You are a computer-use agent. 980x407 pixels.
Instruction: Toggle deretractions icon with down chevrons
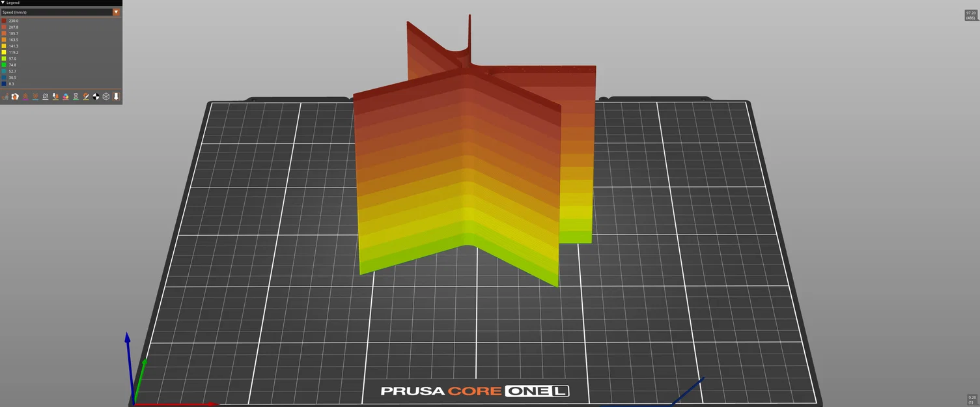tap(35, 96)
